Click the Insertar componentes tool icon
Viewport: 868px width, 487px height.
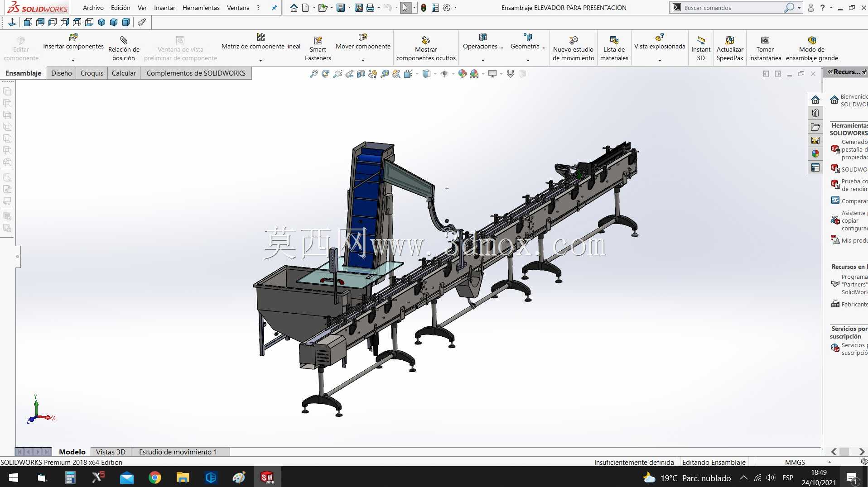pos(73,37)
